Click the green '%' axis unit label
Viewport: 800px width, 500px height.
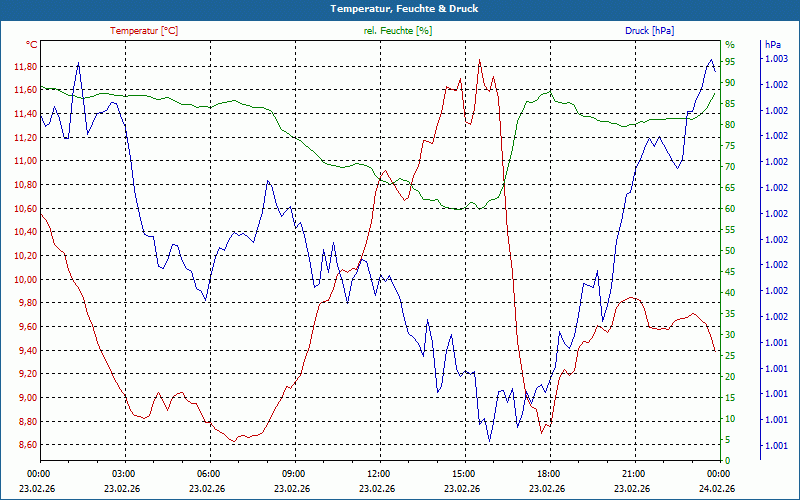click(729, 45)
